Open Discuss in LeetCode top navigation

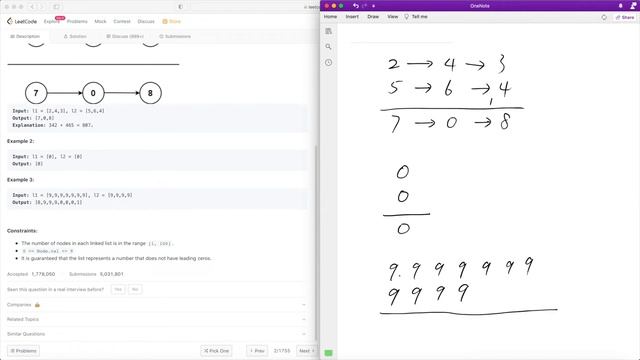[x=146, y=22]
